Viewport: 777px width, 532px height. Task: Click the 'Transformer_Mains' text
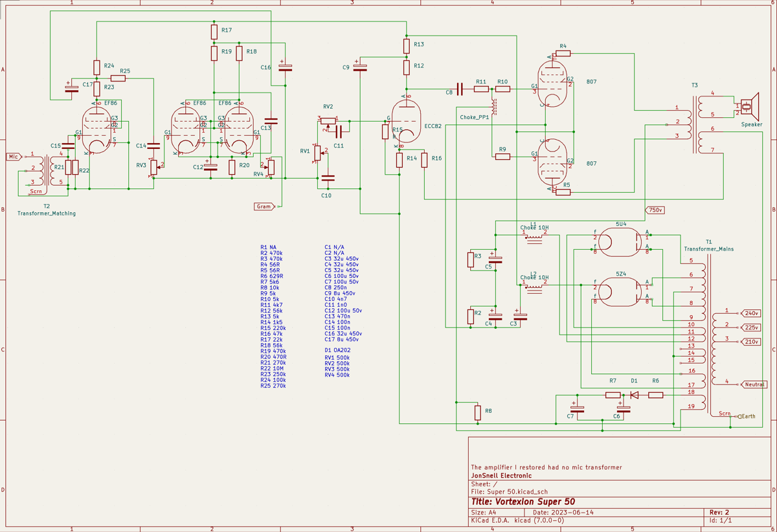click(x=709, y=249)
